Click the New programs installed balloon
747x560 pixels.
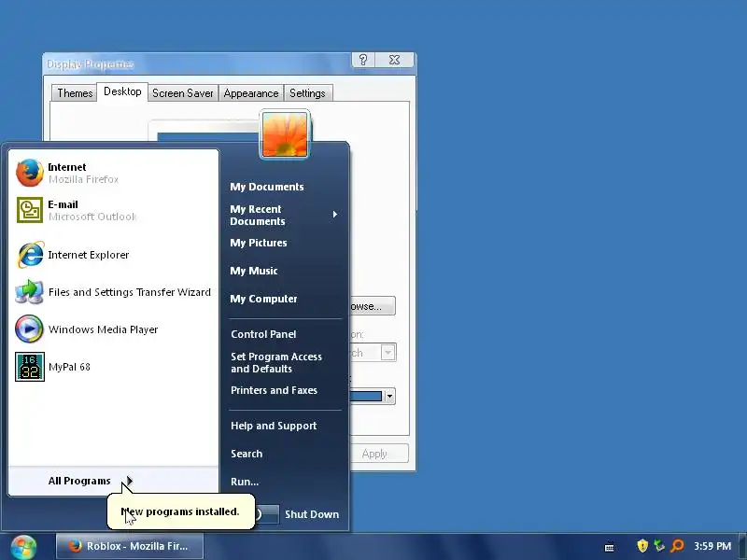click(181, 511)
